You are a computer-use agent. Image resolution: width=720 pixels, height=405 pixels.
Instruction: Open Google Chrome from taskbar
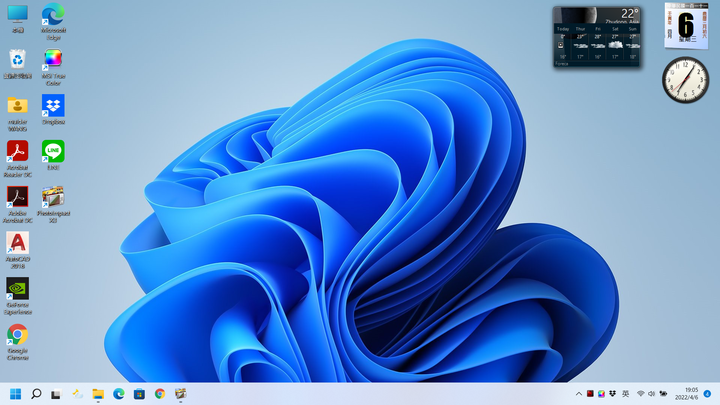(160, 394)
